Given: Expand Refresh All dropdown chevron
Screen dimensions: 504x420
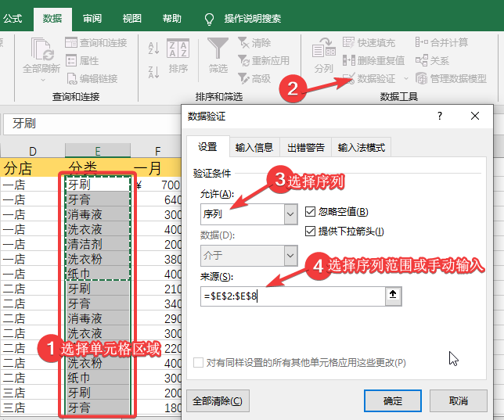Looking at the screenshot, I should tap(43, 80).
